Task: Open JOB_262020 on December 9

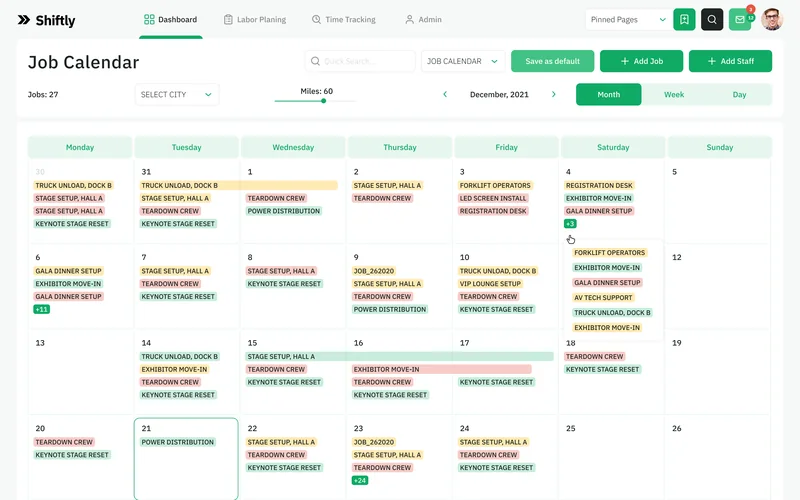Action: [x=373, y=271]
